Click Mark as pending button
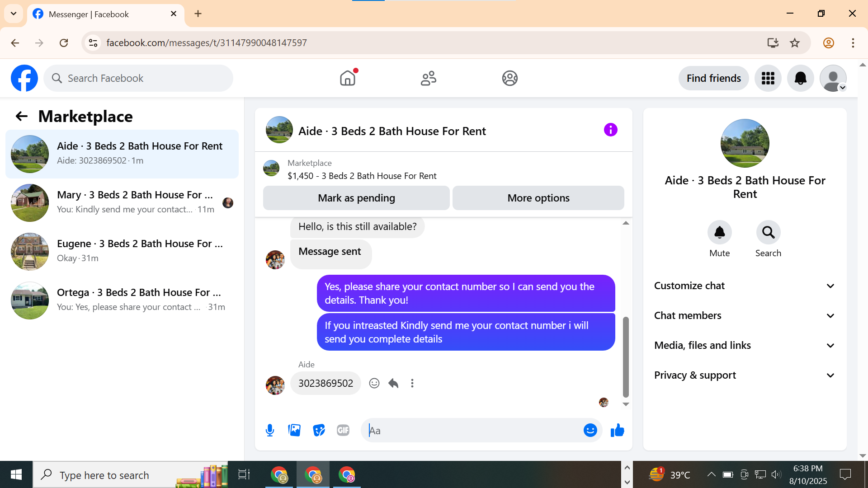The height and width of the screenshot is (488, 868). pyautogui.click(x=356, y=198)
